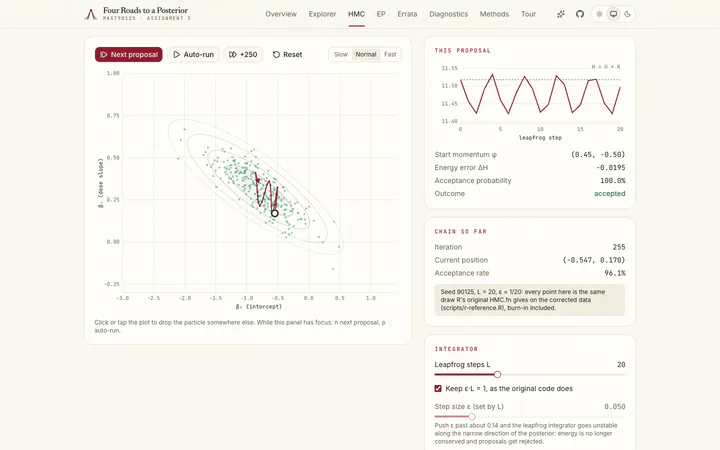
Task: Click the Leapfrog steps L value 20
Action: [621, 365]
